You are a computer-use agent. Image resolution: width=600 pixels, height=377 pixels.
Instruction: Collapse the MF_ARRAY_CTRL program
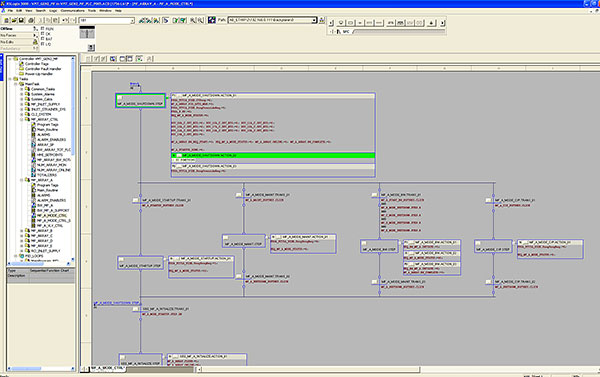[22, 119]
